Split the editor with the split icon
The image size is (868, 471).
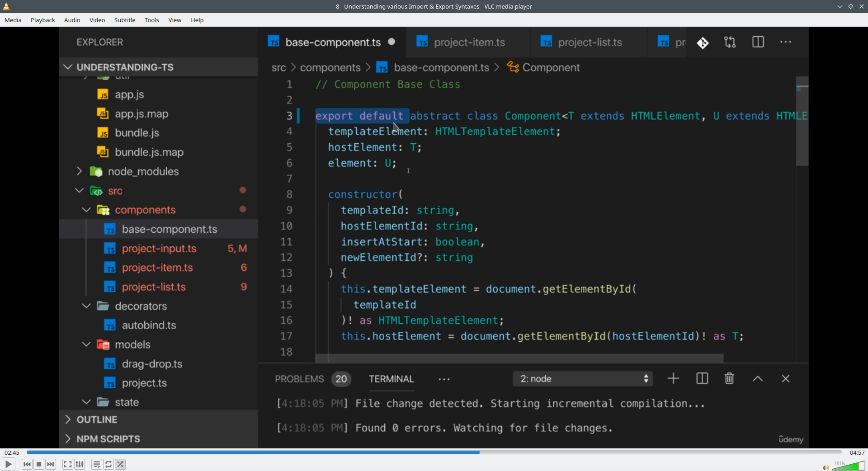758,42
